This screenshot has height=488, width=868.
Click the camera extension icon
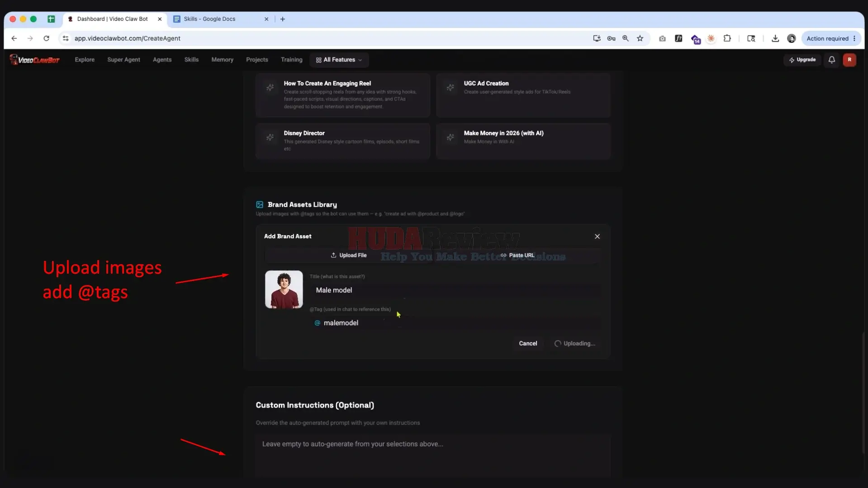tap(662, 38)
